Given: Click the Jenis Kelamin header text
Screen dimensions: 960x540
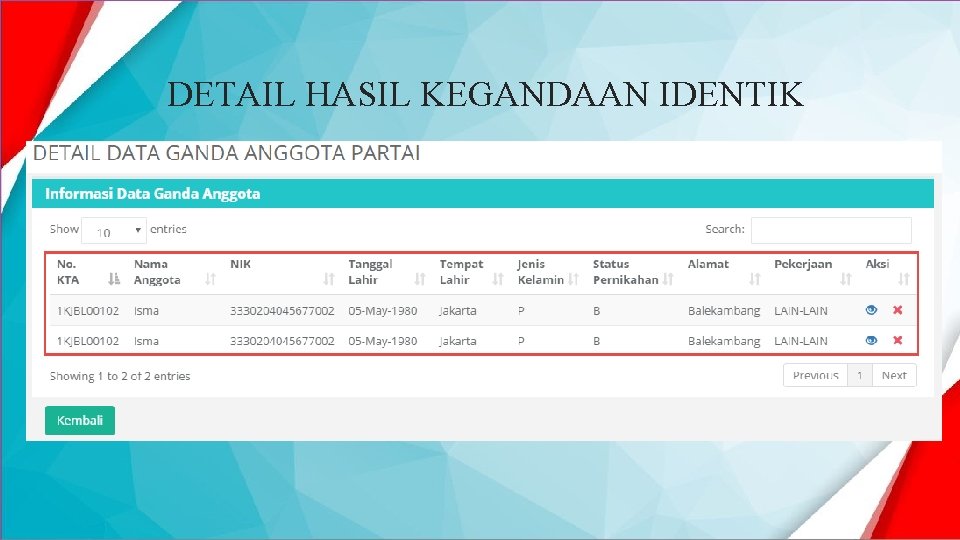Looking at the screenshot, I should (x=541, y=272).
